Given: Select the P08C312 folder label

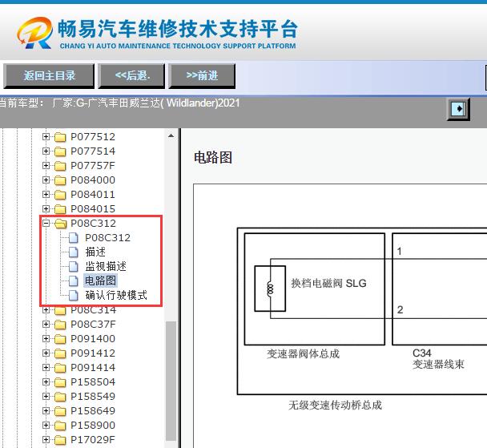Looking at the screenshot, I should coord(93,223).
